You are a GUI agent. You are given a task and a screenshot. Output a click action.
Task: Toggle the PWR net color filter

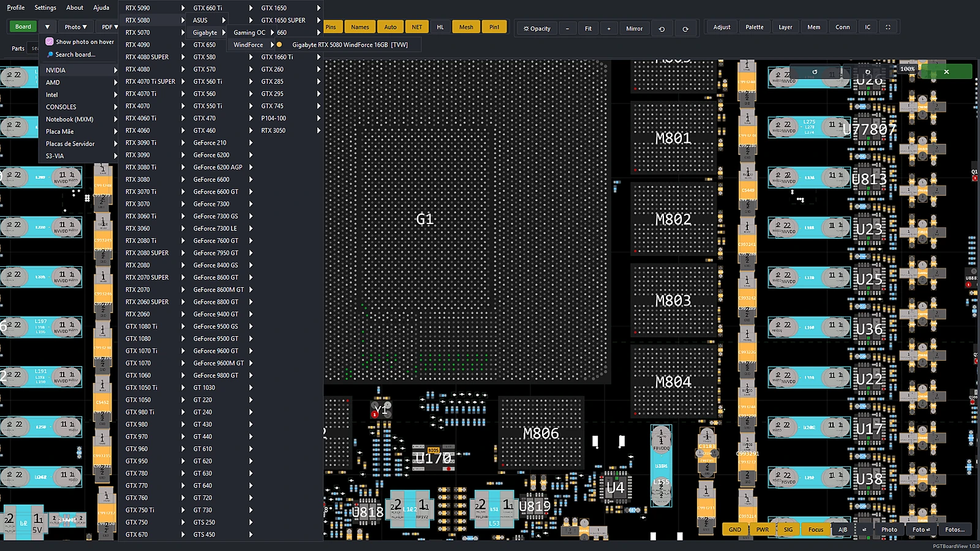pos(763,530)
